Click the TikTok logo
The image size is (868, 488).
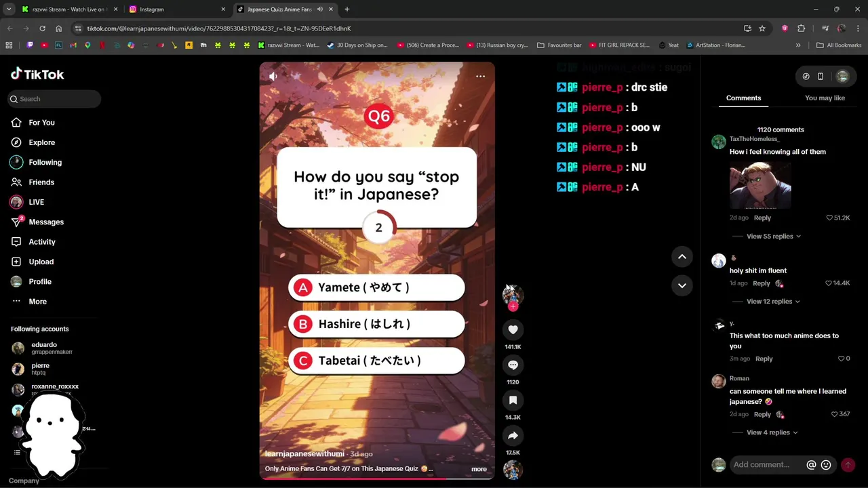click(x=37, y=75)
